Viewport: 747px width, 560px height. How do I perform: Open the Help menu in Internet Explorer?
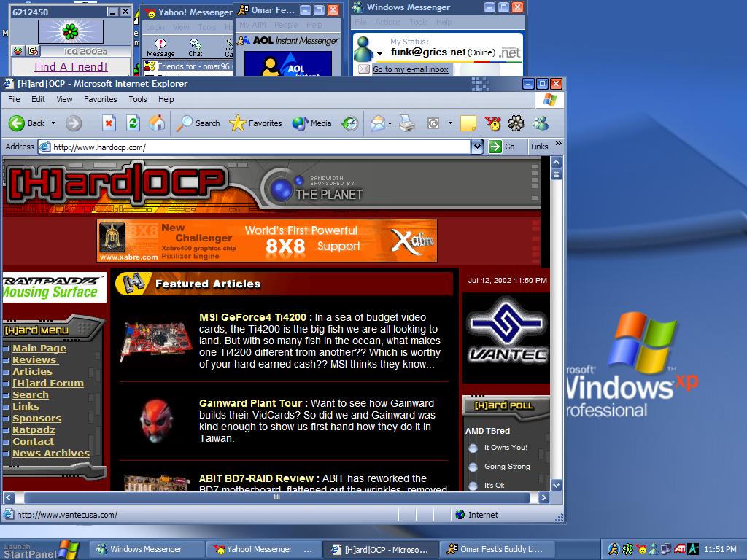point(166,99)
